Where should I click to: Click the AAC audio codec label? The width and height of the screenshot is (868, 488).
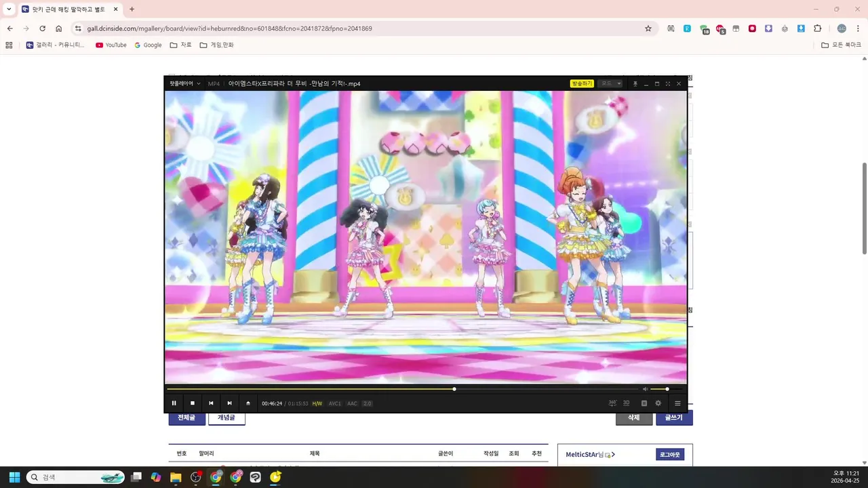coord(352,403)
